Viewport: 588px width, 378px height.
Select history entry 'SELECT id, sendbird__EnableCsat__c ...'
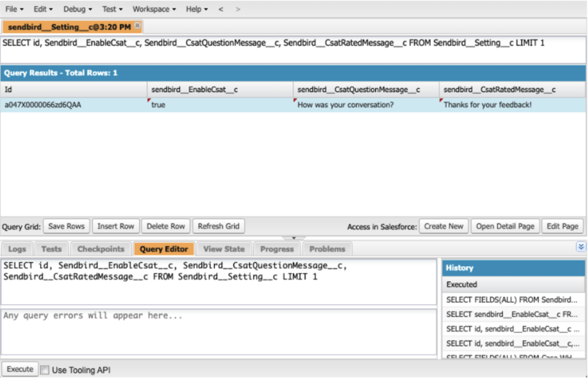514,329
